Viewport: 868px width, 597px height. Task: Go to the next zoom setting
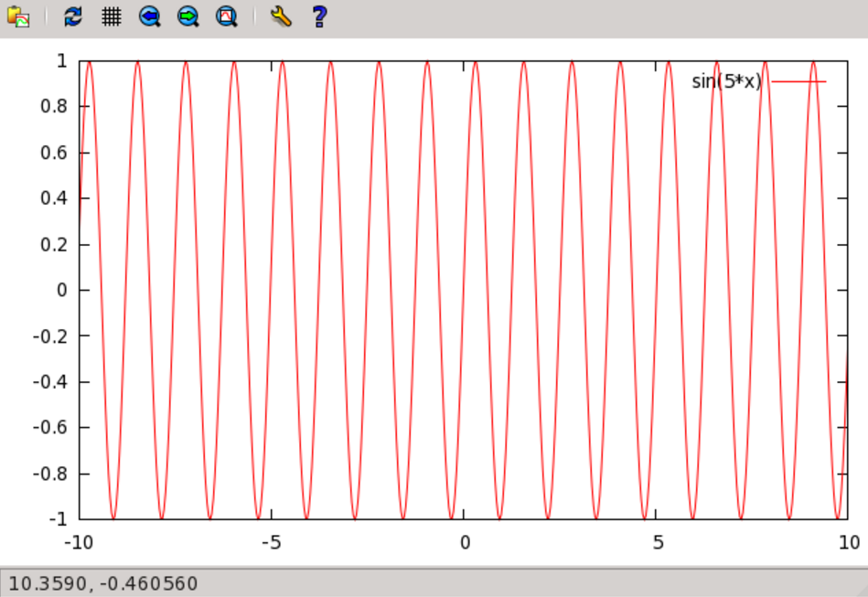pyautogui.click(x=188, y=16)
